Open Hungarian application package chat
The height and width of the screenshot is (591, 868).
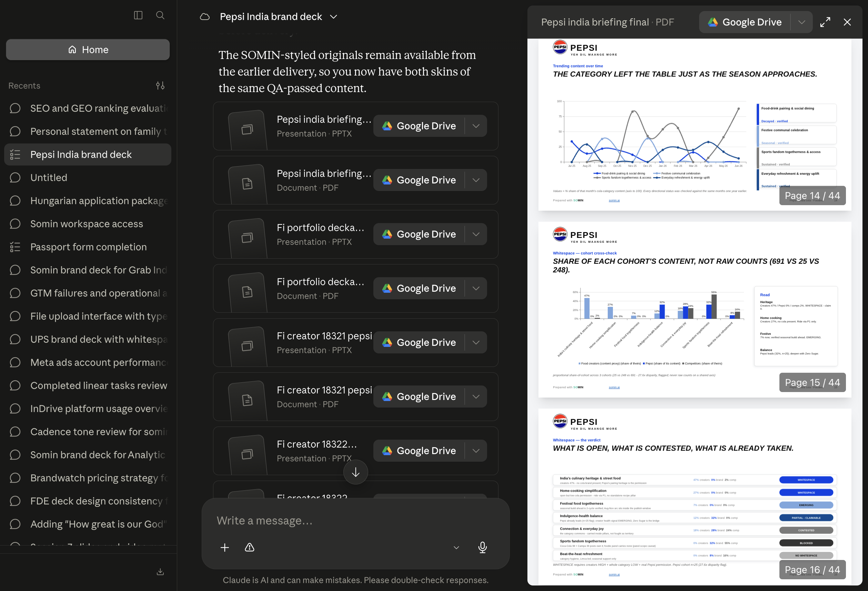[88, 201]
